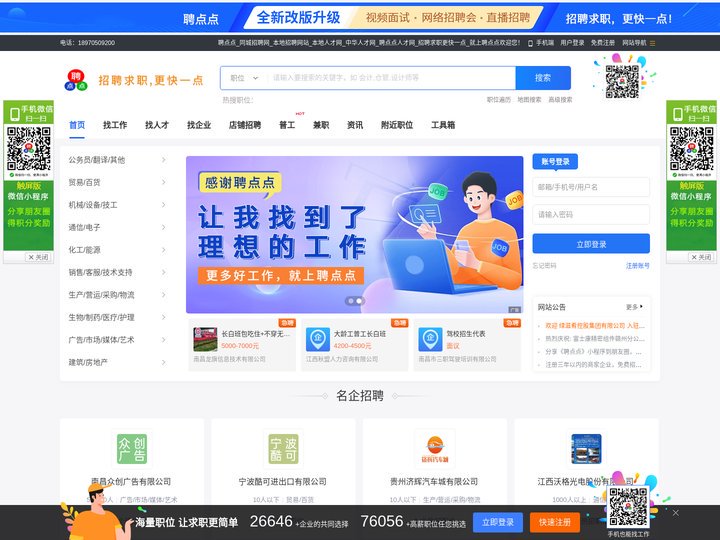720x540 pixels.
Task: Click the 济辉汽车城 company logo
Action: point(435,449)
